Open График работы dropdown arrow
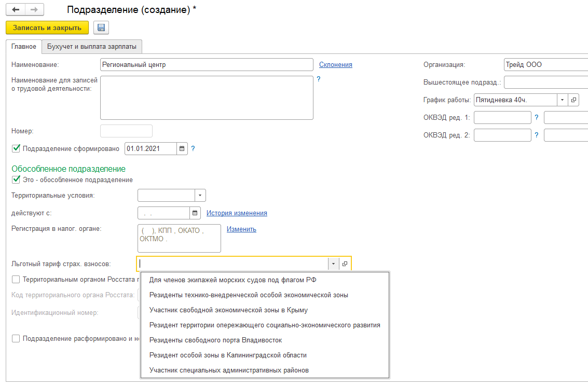588x387 pixels. coord(563,100)
